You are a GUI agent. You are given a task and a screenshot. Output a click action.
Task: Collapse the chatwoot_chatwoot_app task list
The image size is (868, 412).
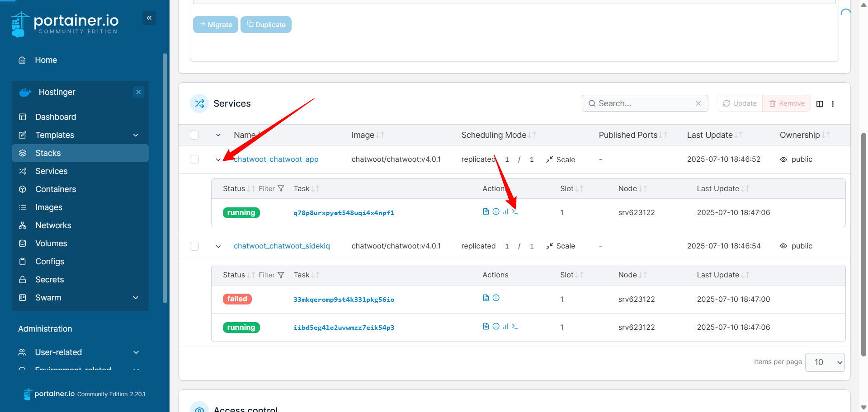pos(218,159)
